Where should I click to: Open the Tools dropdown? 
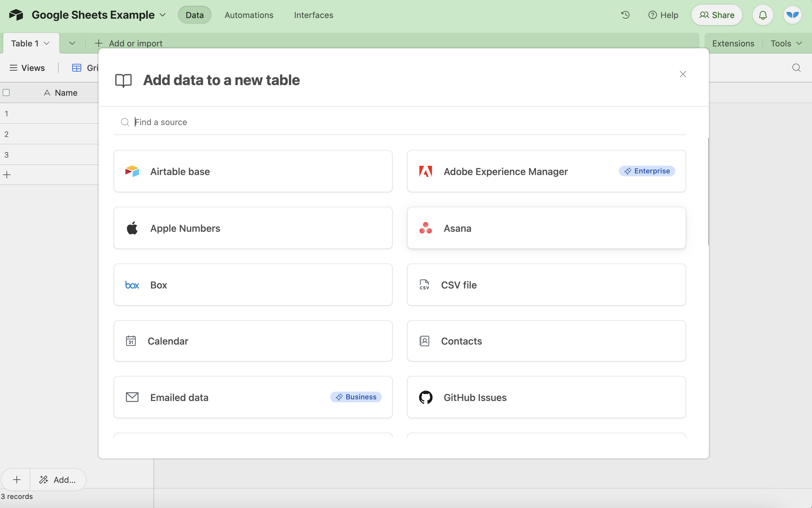tap(786, 43)
